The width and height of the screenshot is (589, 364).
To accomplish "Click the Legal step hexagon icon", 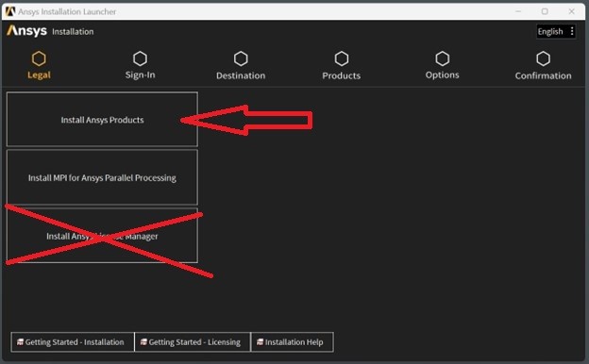I will (x=39, y=58).
